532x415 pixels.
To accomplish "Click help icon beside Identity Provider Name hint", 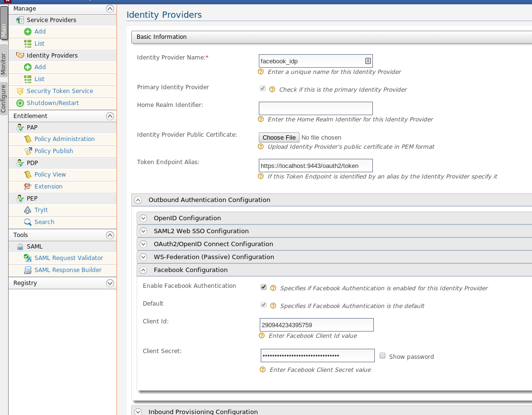I will tap(261, 71).
